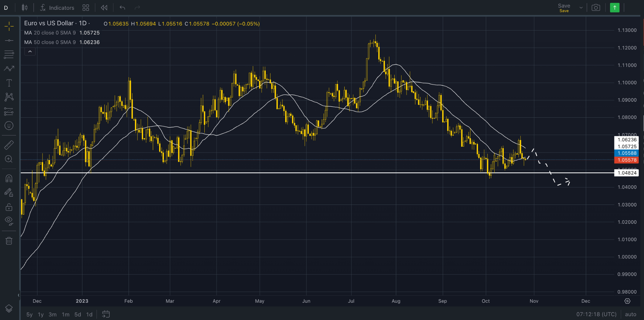
Task: Open the go to date calendar
Action: pos(106,314)
